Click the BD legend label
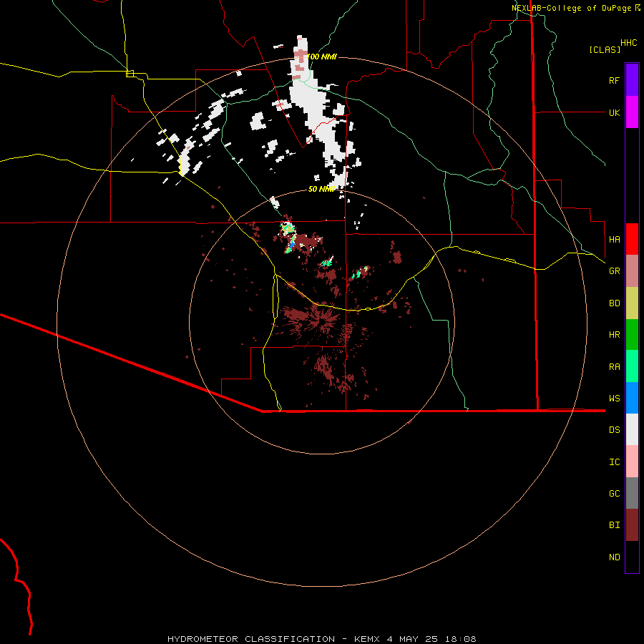The height and width of the screenshot is (644, 644). pyautogui.click(x=614, y=303)
